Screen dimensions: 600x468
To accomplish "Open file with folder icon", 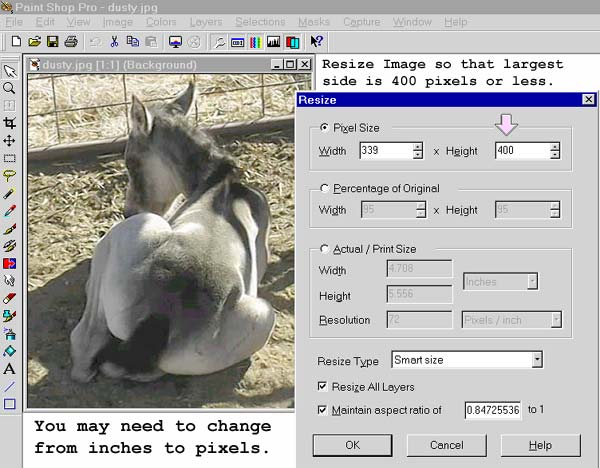I will 35,42.
